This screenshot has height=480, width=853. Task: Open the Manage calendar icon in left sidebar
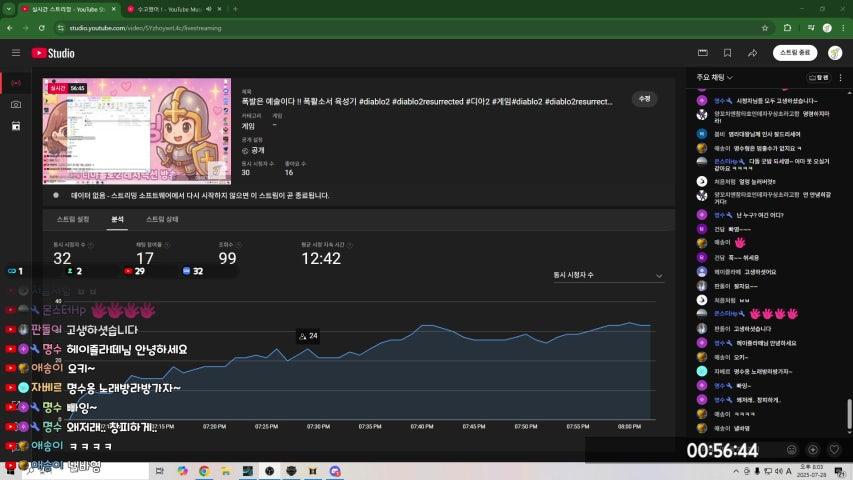point(16,126)
